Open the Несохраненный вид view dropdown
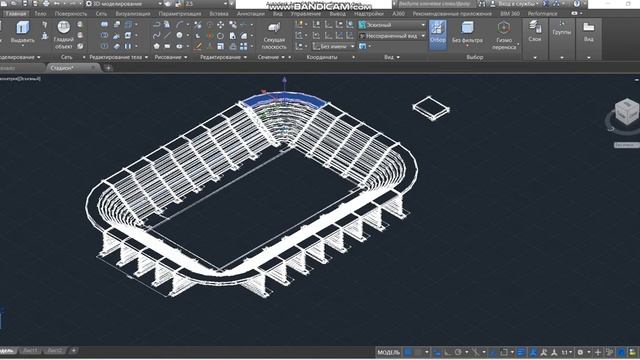The image size is (640, 360). pyautogui.click(x=392, y=36)
